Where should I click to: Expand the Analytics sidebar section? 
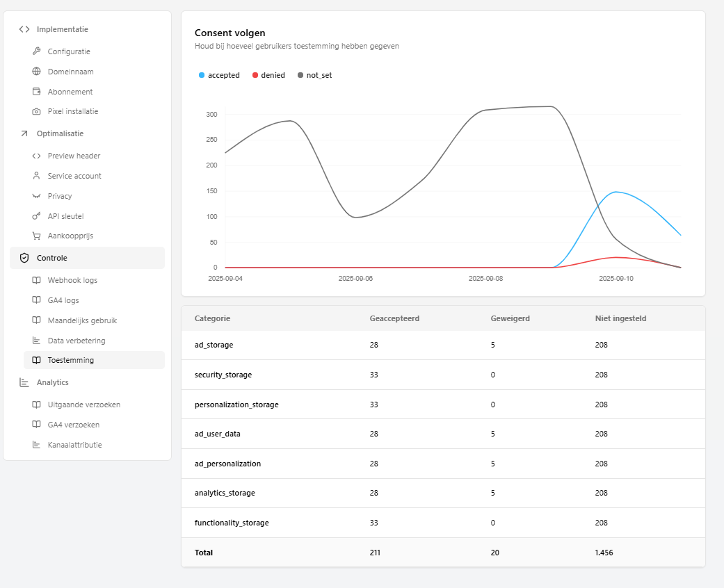(52, 382)
